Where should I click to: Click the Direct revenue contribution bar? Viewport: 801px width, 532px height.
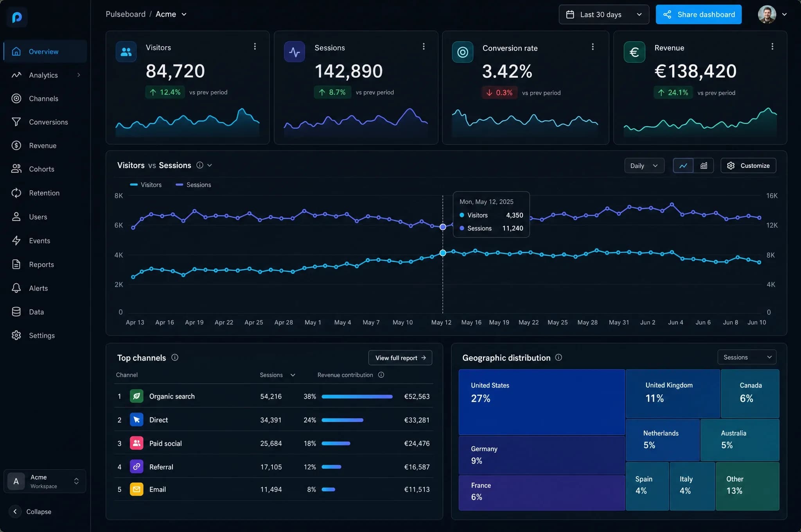tap(343, 420)
